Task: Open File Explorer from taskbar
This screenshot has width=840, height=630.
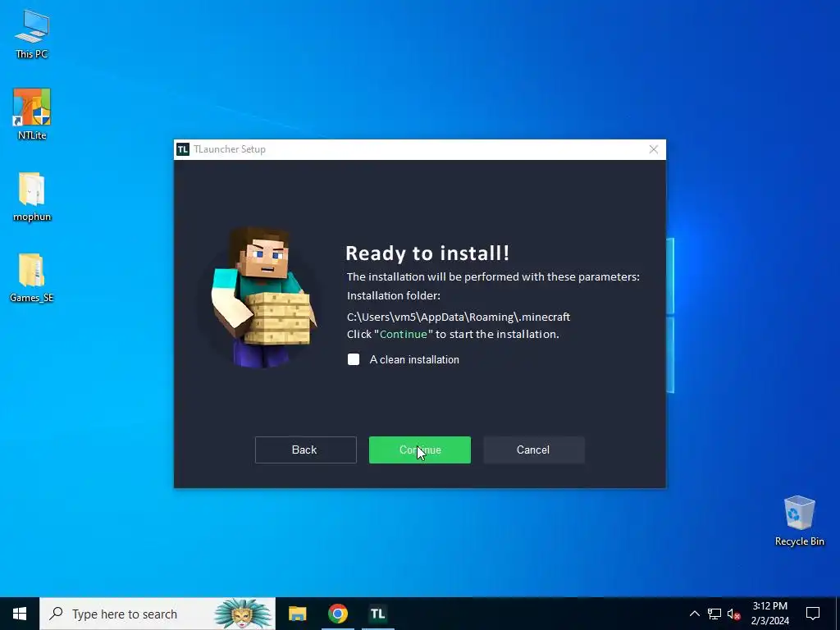Action: pos(297,614)
